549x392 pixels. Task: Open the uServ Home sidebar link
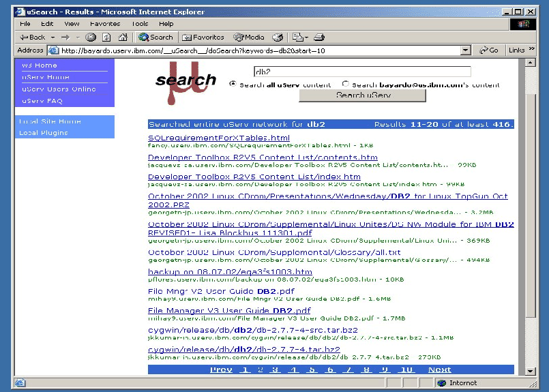tap(46, 77)
